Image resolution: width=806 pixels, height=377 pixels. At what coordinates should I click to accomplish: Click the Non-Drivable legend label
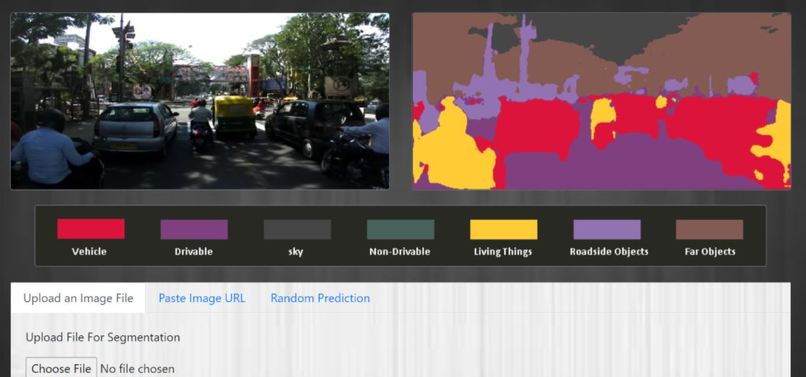click(399, 252)
